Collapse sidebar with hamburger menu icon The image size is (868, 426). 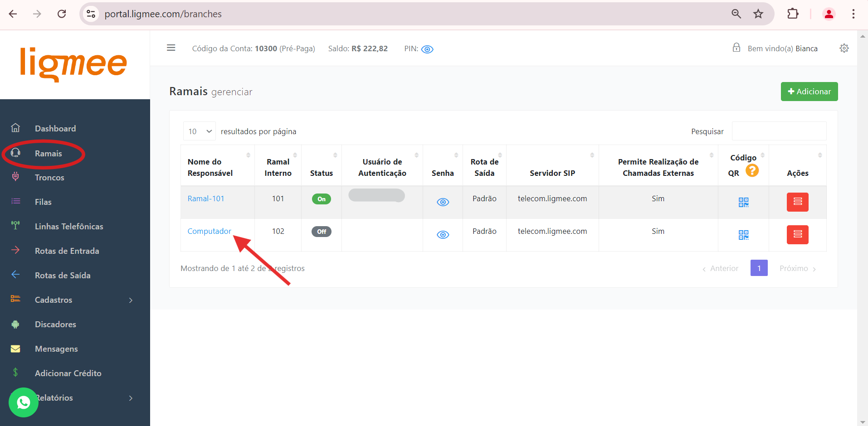click(x=171, y=48)
